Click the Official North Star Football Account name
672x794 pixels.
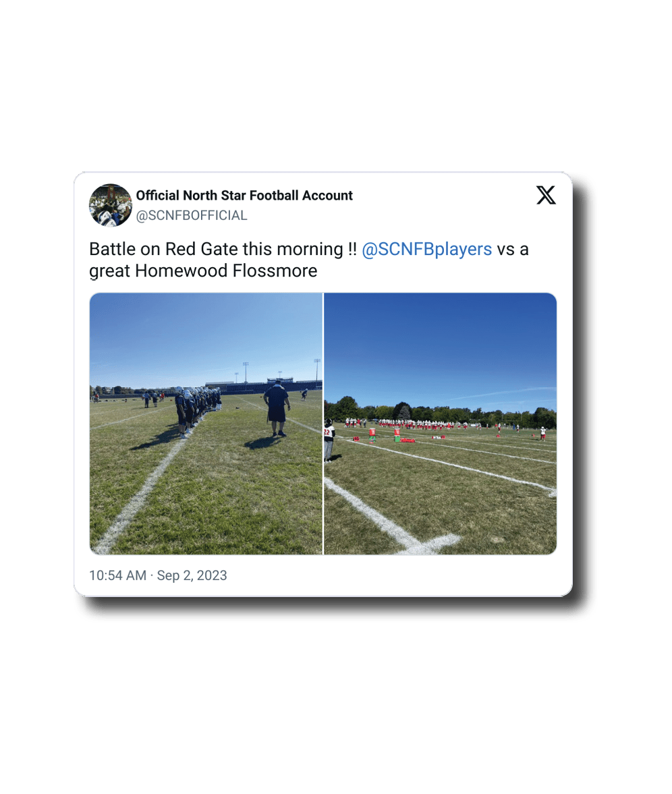(x=244, y=196)
